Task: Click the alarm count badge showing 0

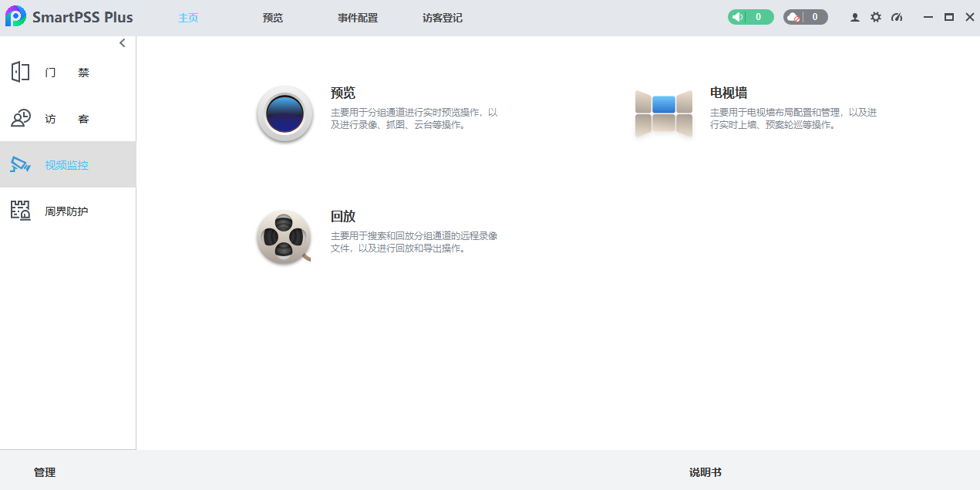Action: click(x=759, y=16)
